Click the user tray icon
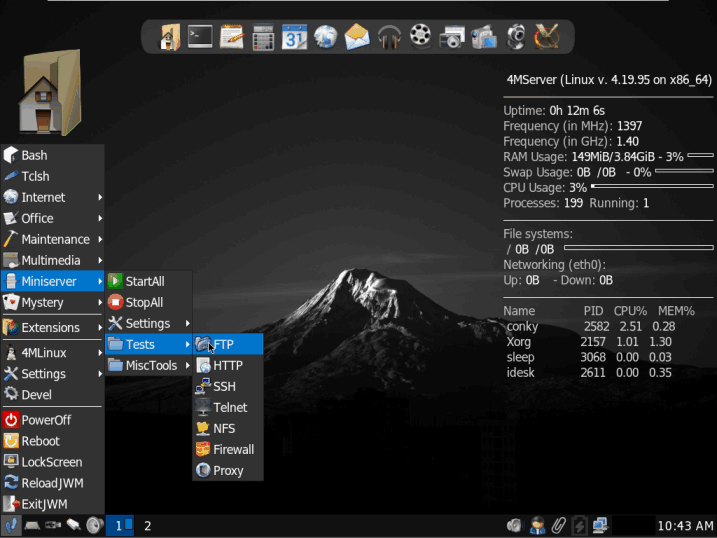 click(x=537, y=526)
